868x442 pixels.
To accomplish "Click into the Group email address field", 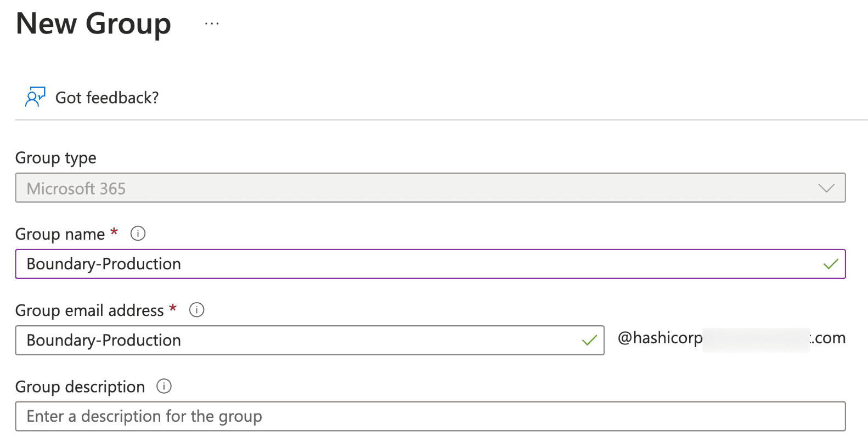I will (296, 340).
